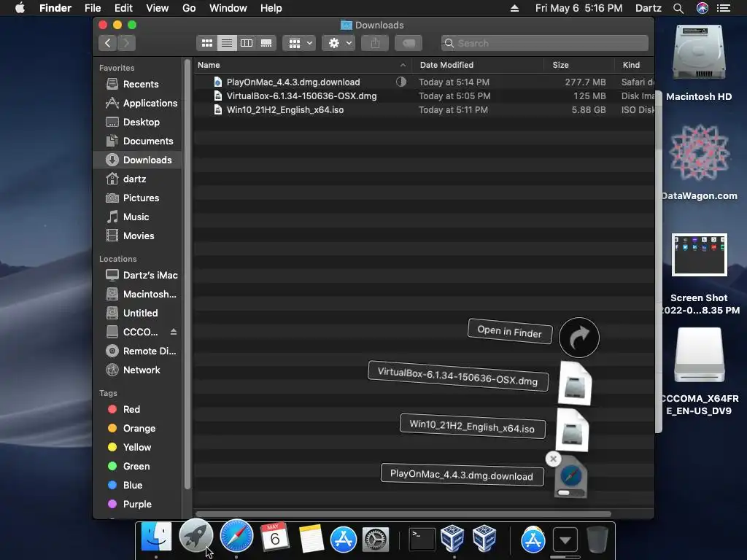Eject the CCCO... volume

[x=174, y=332]
